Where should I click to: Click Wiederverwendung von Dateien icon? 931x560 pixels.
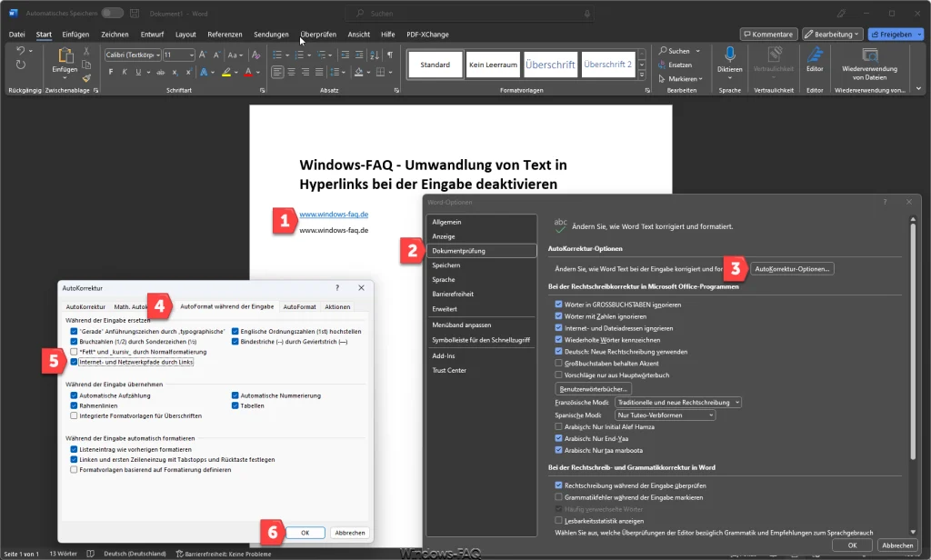point(870,55)
